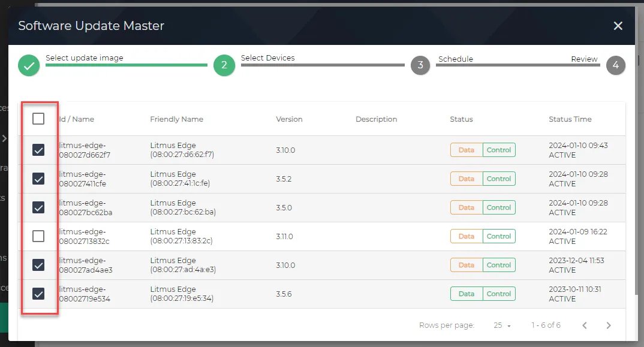Uncheck device litmus-edge-080027411cfe
644x347 pixels.
coord(38,179)
